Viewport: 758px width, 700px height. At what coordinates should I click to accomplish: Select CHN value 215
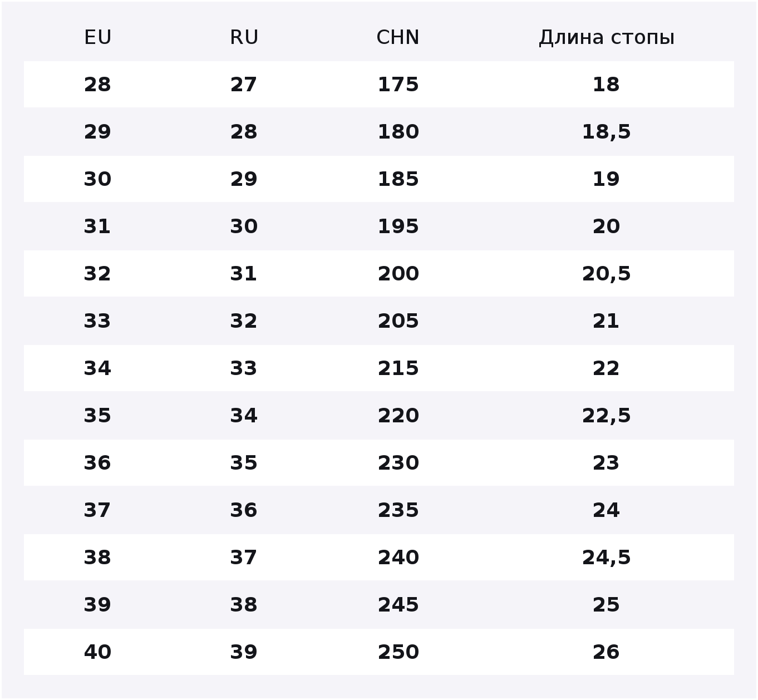(398, 368)
